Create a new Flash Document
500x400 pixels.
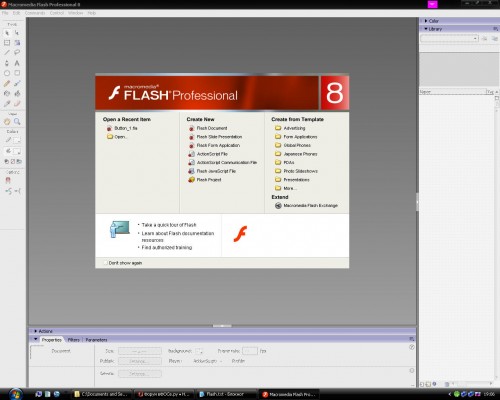coord(208,128)
